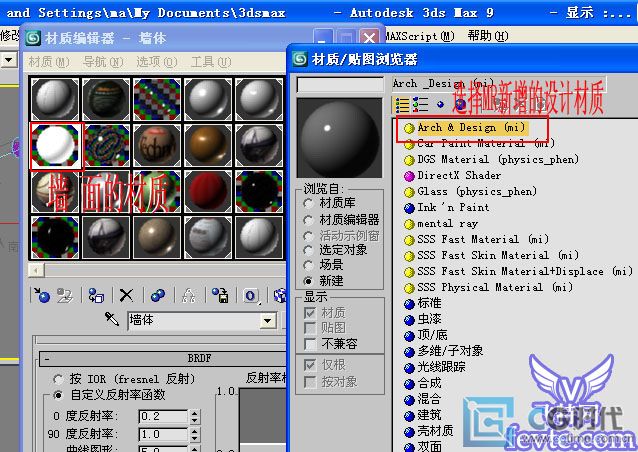
Task: Select 材质编辑器 browse-from radio button
Action: (x=308, y=220)
